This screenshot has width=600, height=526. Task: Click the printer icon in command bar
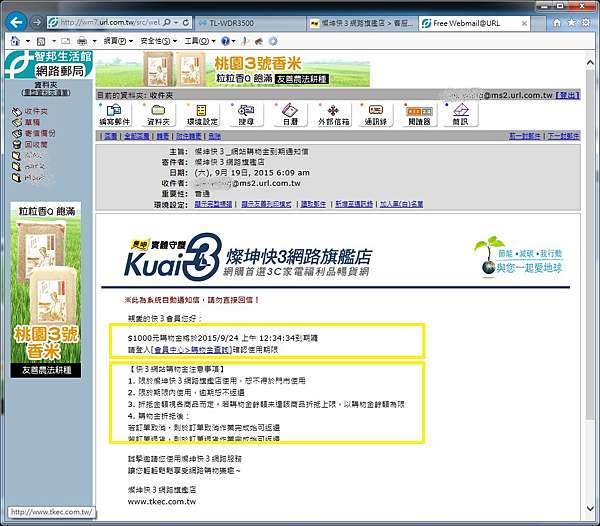[82, 41]
